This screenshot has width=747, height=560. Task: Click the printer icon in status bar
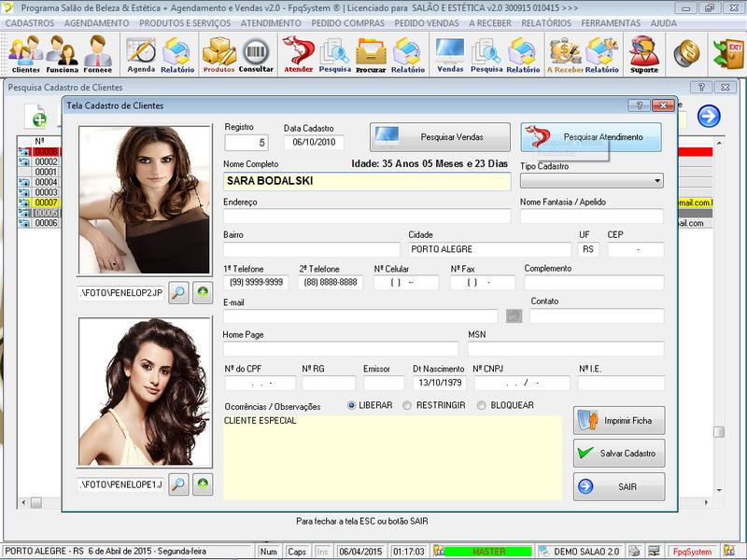(x=634, y=552)
